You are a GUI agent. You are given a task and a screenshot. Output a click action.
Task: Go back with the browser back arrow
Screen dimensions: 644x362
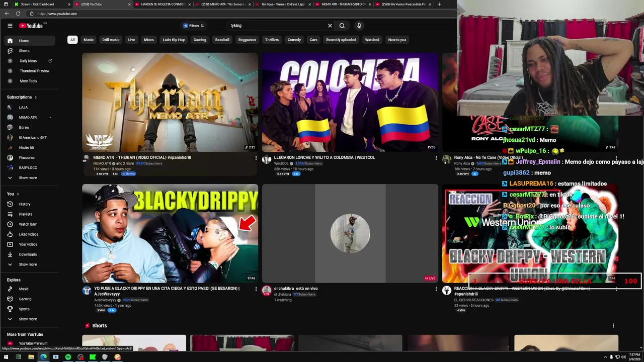7,14
